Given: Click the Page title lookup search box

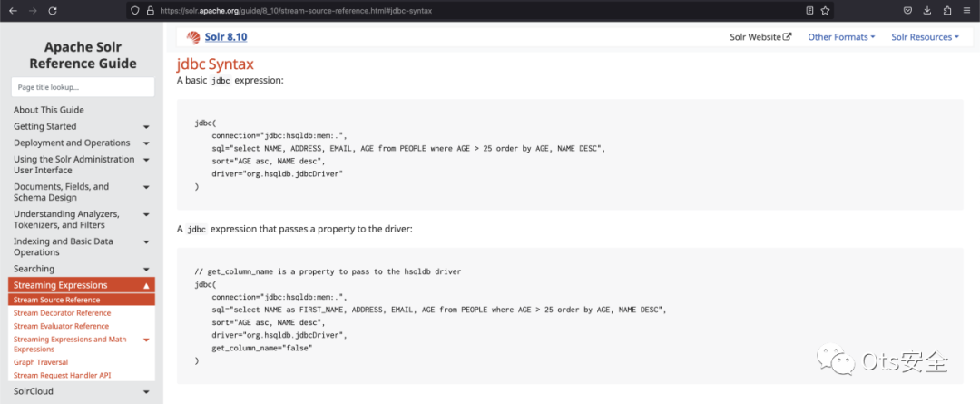Looking at the screenshot, I should tap(83, 87).
